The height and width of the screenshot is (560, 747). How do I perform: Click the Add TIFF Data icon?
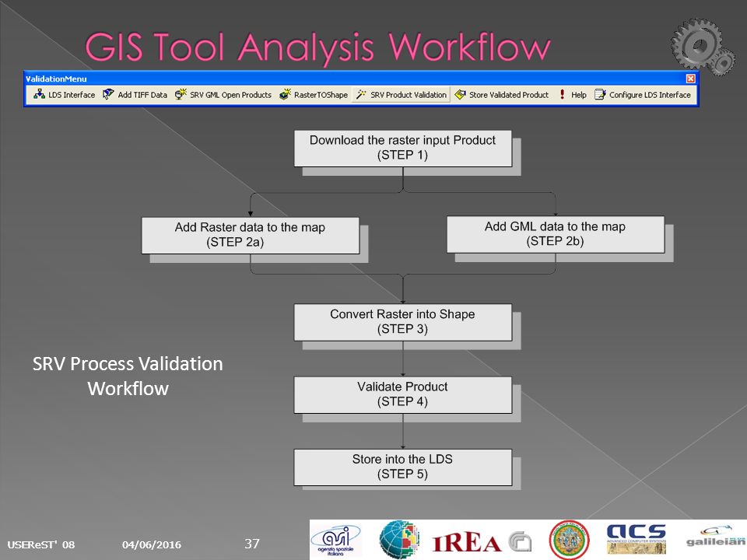tap(108, 94)
